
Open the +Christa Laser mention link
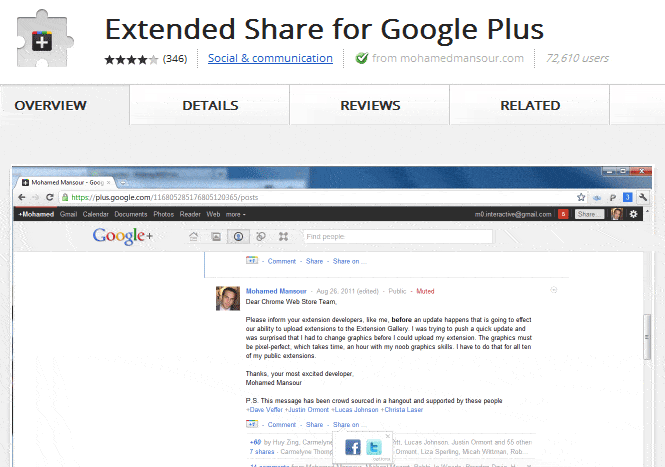[x=402, y=410]
